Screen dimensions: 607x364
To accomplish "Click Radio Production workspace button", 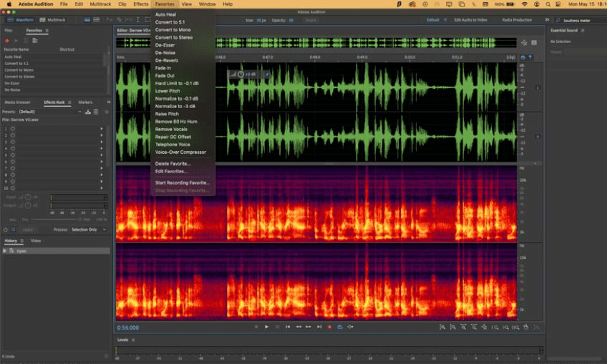I will point(517,20).
